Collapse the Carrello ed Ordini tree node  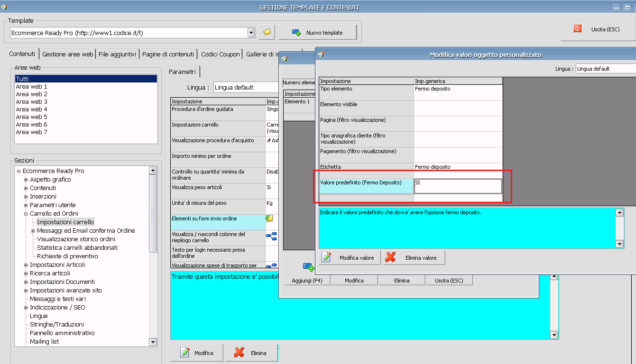click(26, 214)
